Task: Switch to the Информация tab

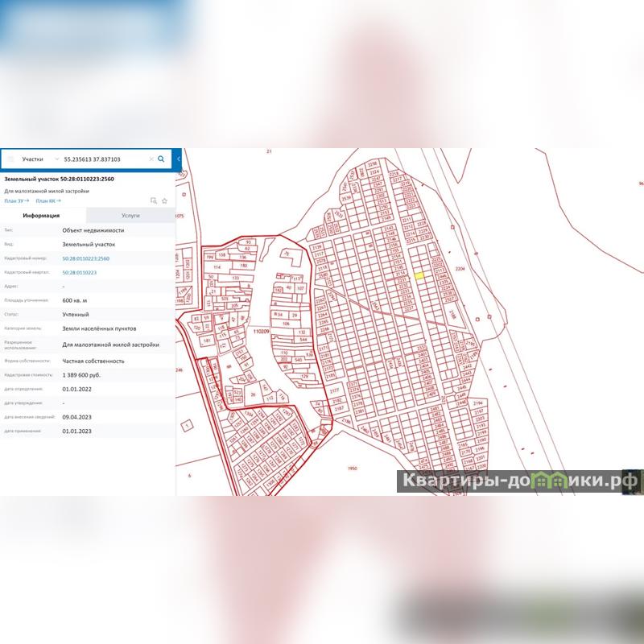Action: [42, 216]
